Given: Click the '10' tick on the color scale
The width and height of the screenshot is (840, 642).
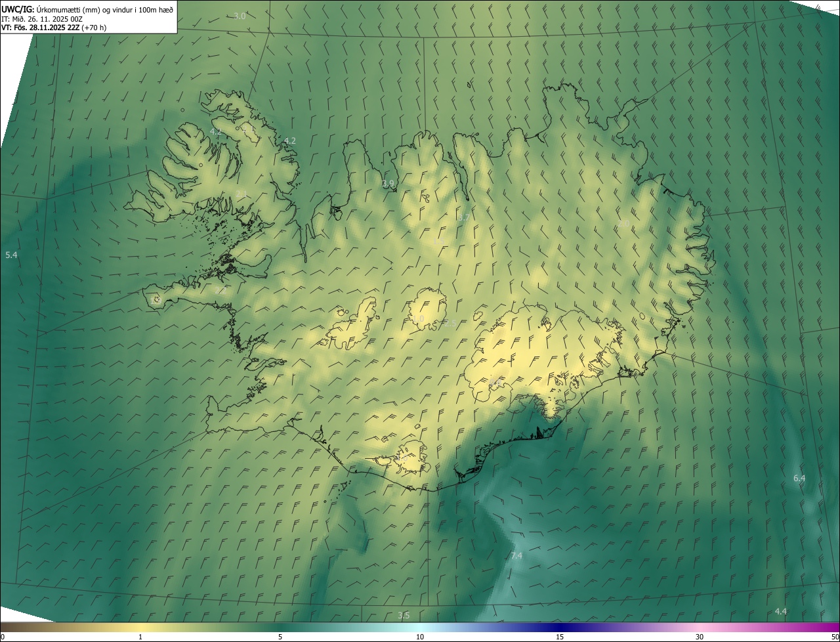Looking at the screenshot, I should pyautogui.click(x=420, y=637).
